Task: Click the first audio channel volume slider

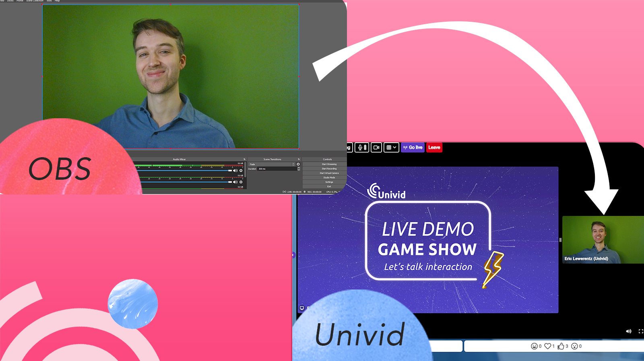Action: pyautogui.click(x=185, y=170)
